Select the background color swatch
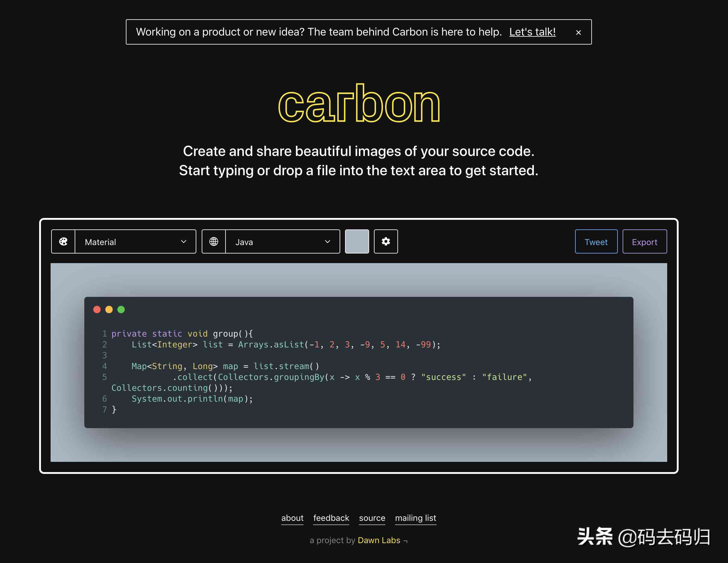728x563 pixels. pyautogui.click(x=357, y=241)
